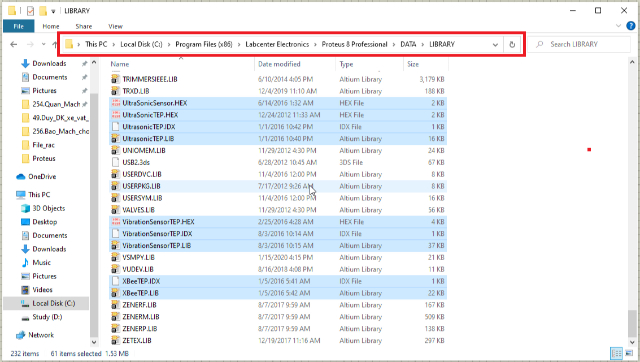Open Desktop under This PC
640x362 pixels.
pyautogui.click(x=44, y=222)
